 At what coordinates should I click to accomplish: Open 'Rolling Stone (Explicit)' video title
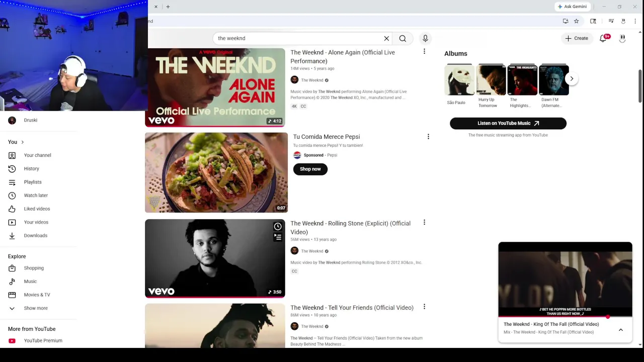(x=350, y=228)
